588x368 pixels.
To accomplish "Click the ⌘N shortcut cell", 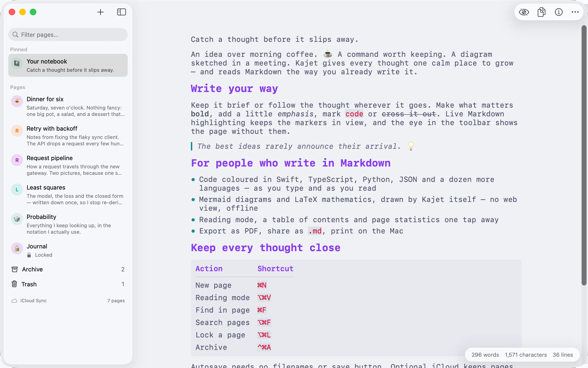I will click(262, 285).
